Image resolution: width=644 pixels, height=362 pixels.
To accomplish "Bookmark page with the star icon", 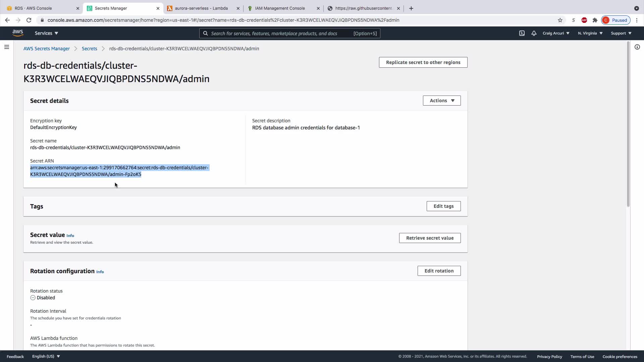I will [x=560, y=20].
